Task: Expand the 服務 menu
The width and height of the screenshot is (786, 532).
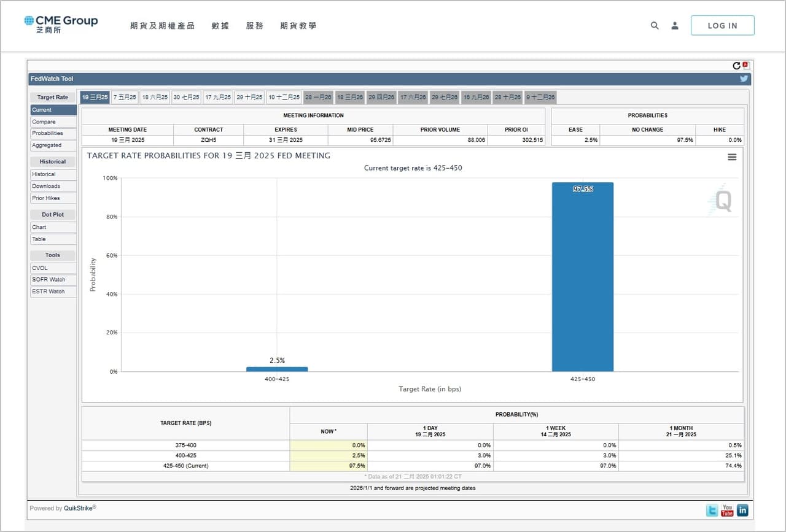Action: tap(255, 26)
